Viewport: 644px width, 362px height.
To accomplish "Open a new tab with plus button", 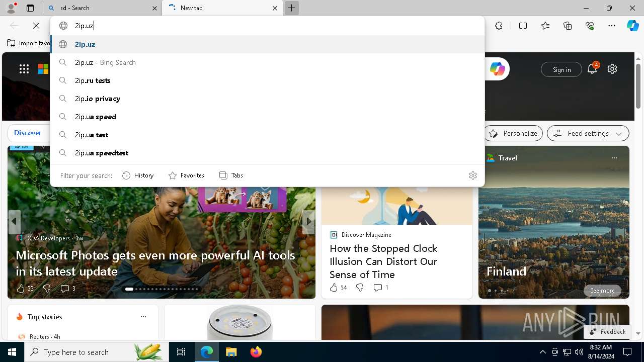I will click(292, 8).
